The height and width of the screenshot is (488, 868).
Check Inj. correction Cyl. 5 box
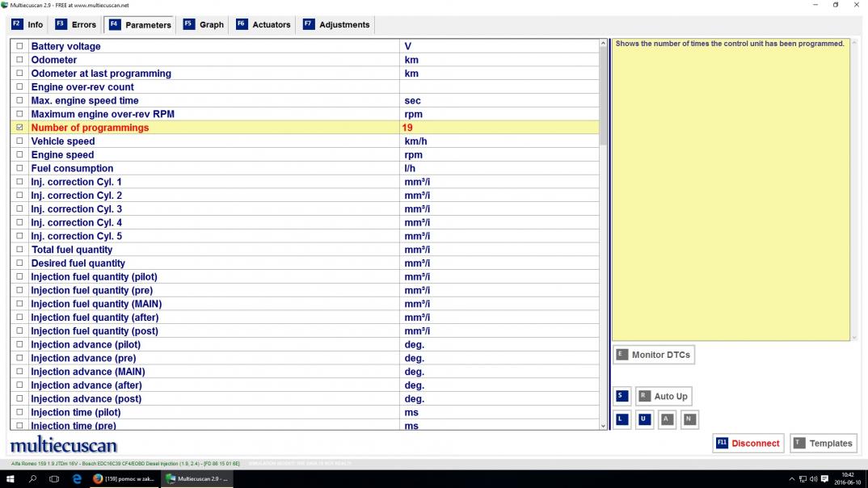20,236
